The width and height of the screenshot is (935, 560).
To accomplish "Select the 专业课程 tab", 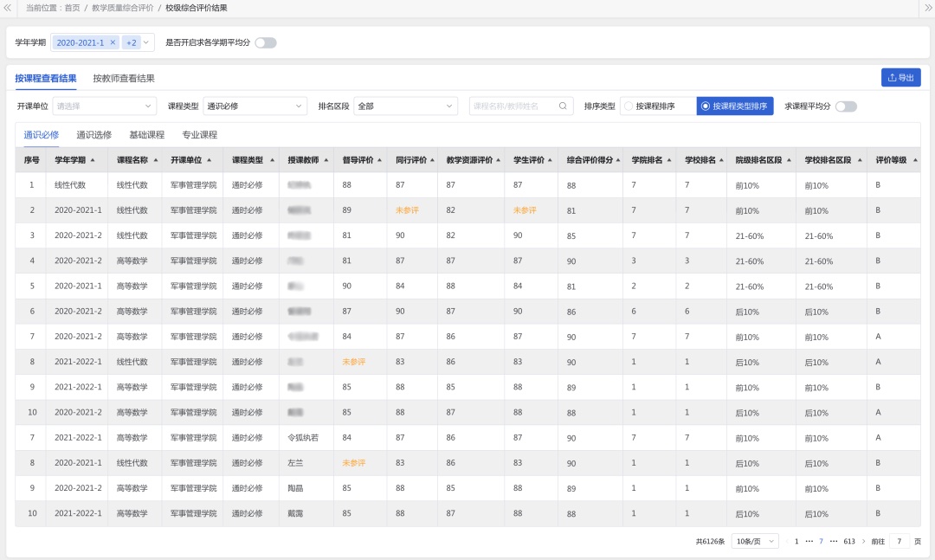I will click(x=199, y=135).
